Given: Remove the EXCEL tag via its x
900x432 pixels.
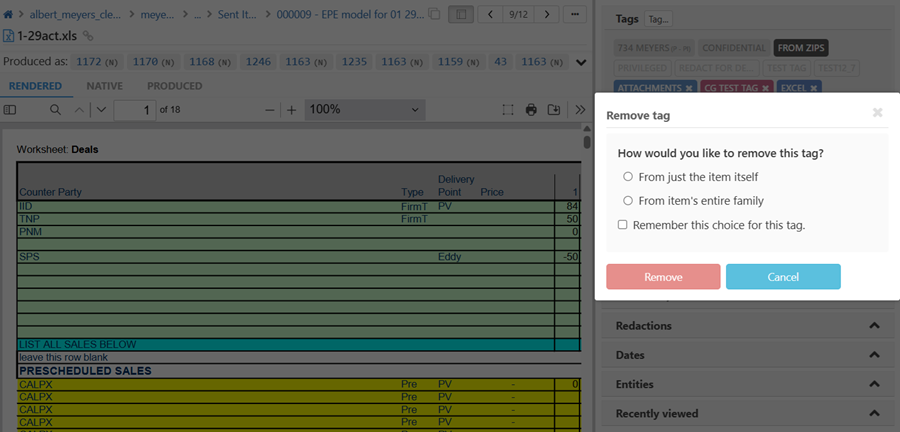Looking at the screenshot, I should [x=813, y=88].
